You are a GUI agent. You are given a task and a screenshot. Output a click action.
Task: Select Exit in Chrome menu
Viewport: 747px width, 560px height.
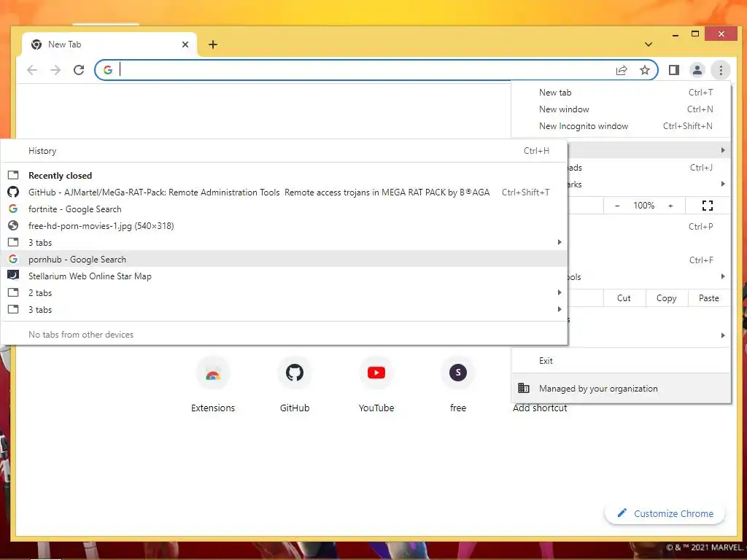point(621,360)
